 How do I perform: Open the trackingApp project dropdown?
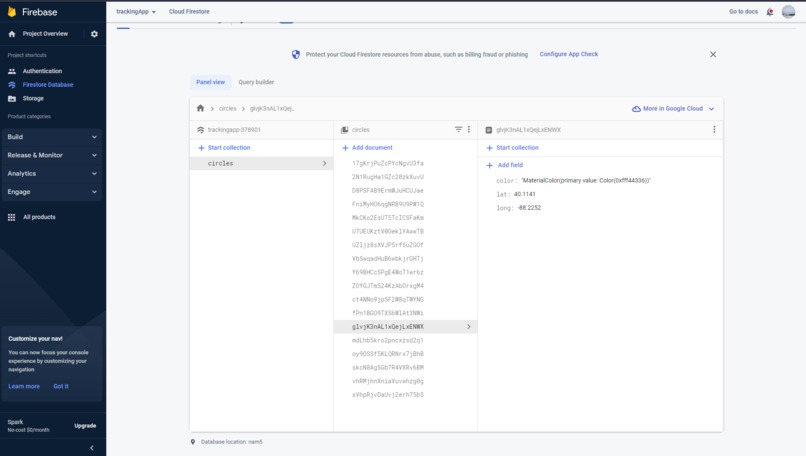pos(136,11)
